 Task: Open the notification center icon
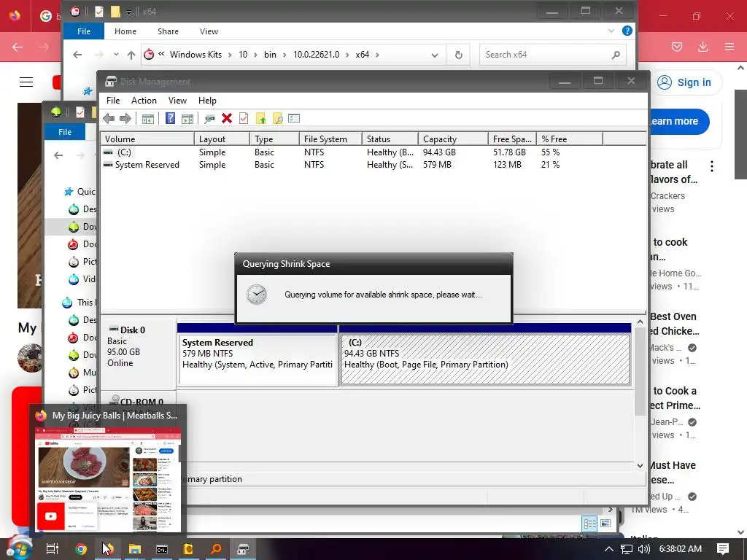coord(723,549)
